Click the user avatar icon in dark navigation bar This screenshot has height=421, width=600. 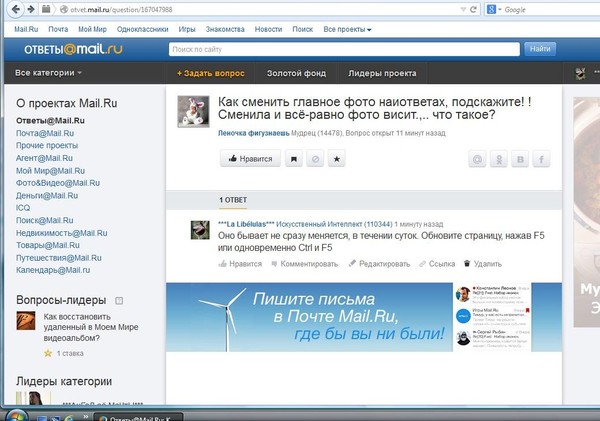[x=580, y=73]
